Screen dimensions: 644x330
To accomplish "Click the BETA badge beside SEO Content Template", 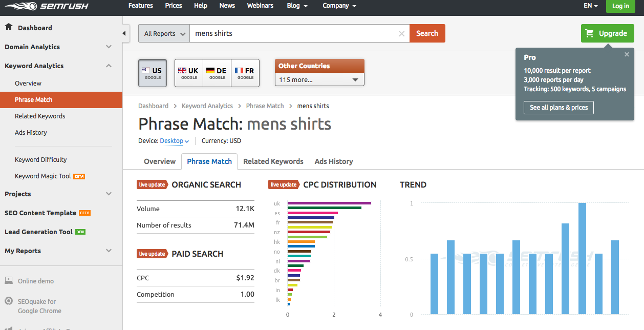I will 84,213.
